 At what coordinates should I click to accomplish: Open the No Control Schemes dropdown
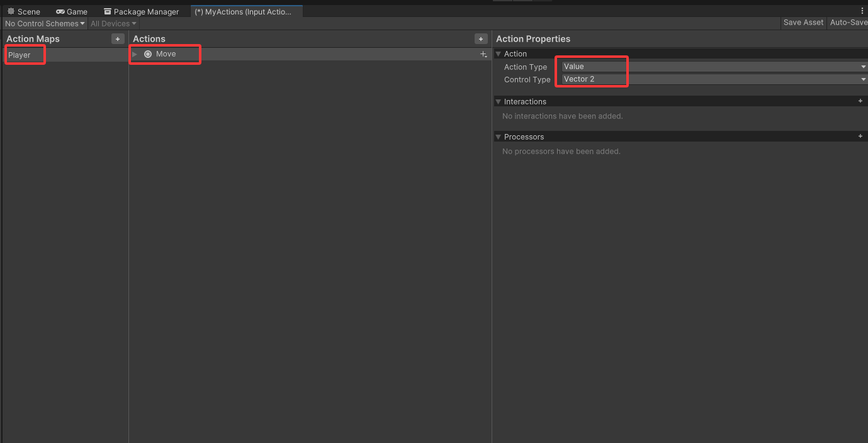[x=45, y=24]
